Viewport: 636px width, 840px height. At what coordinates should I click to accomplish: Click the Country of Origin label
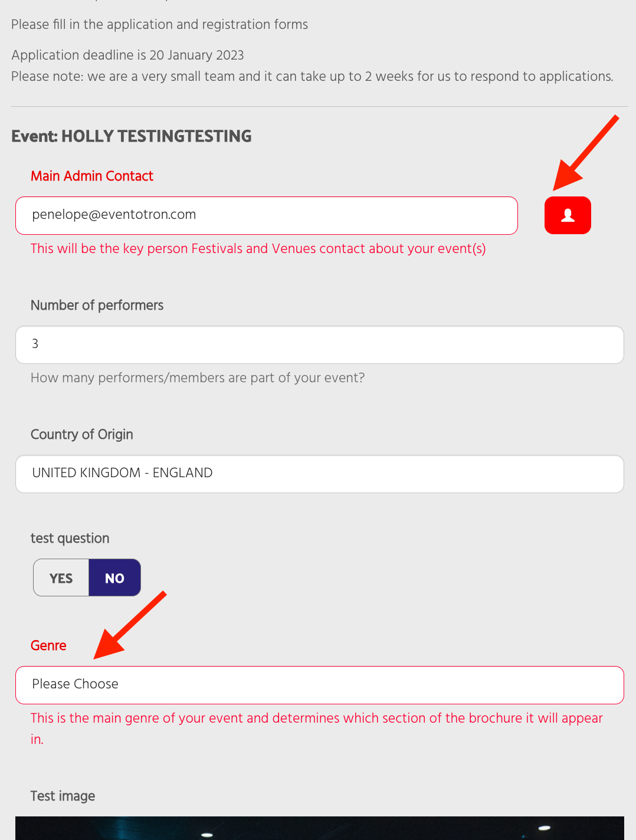pos(82,434)
